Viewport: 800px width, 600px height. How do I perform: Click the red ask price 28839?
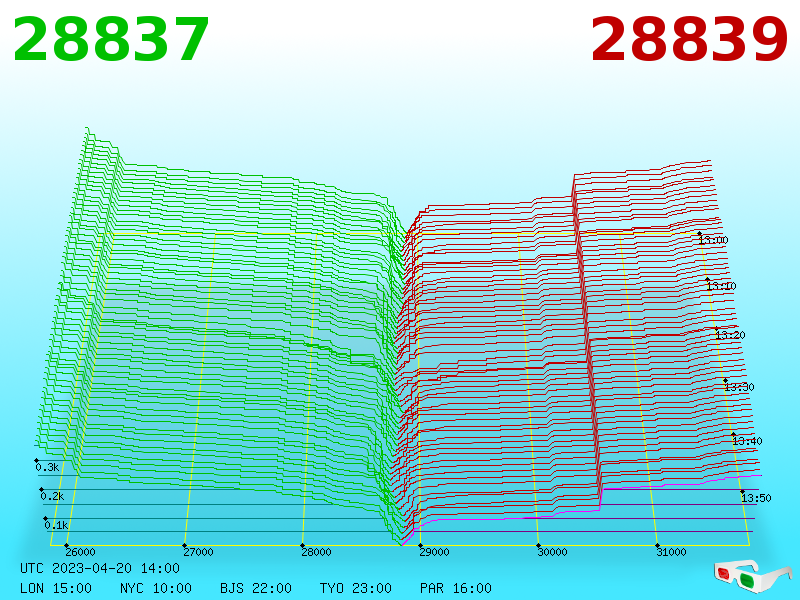[689, 39]
